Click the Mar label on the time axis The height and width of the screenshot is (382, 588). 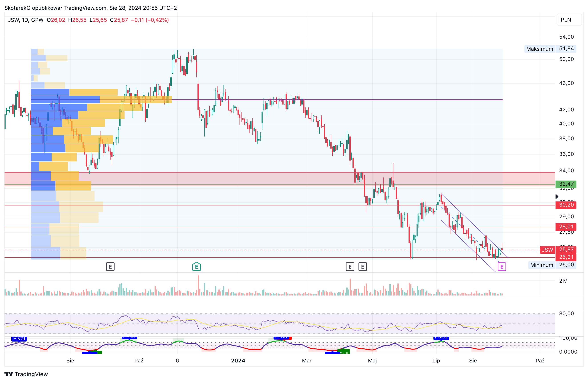(307, 360)
